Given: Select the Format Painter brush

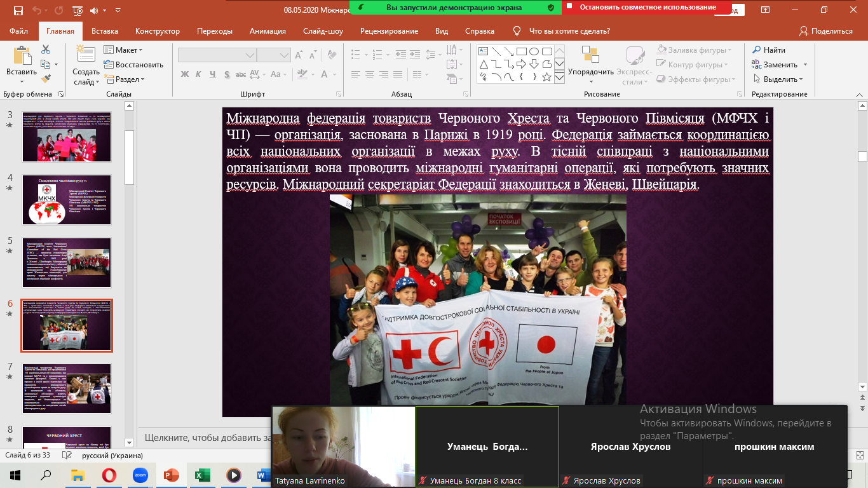Looking at the screenshot, I should click(46, 79).
